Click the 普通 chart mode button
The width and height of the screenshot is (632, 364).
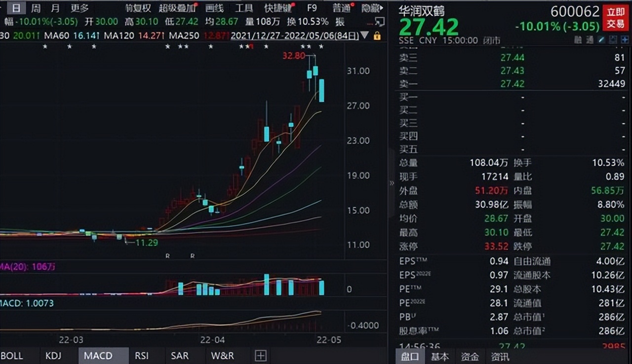point(341,8)
